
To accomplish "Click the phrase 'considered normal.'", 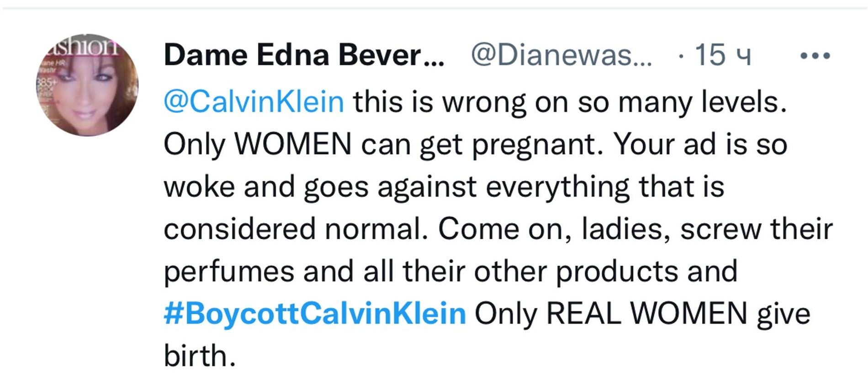I will click(296, 229).
